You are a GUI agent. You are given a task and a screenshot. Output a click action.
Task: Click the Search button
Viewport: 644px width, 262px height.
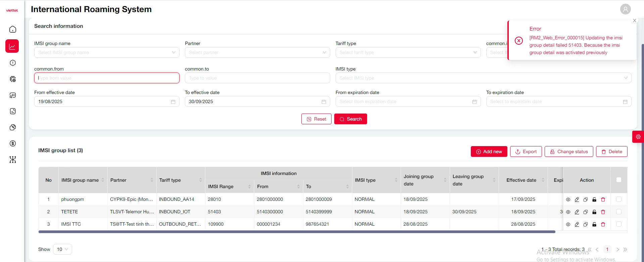coord(350,119)
